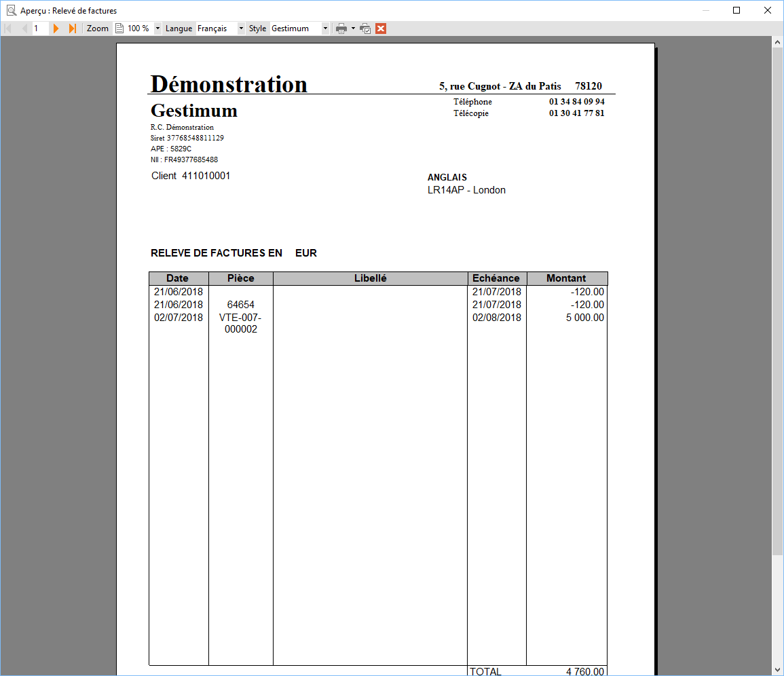784x676 pixels.
Task: Click the Date column header
Action: click(x=177, y=278)
